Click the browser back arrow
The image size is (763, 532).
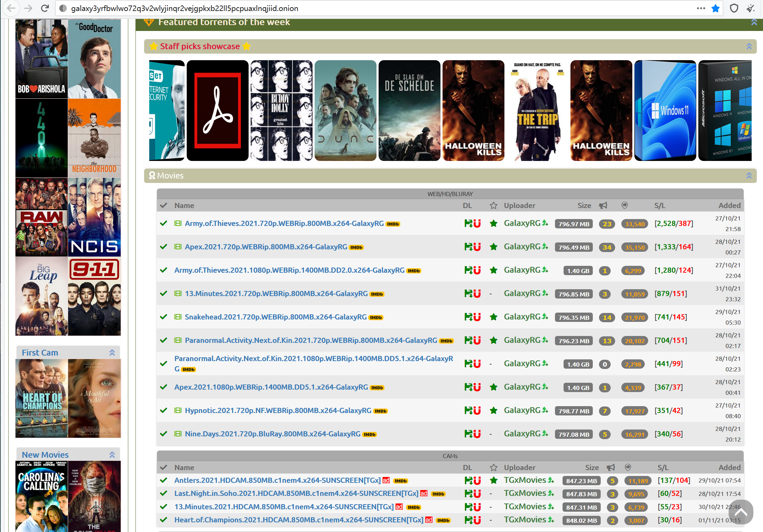(x=11, y=8)
